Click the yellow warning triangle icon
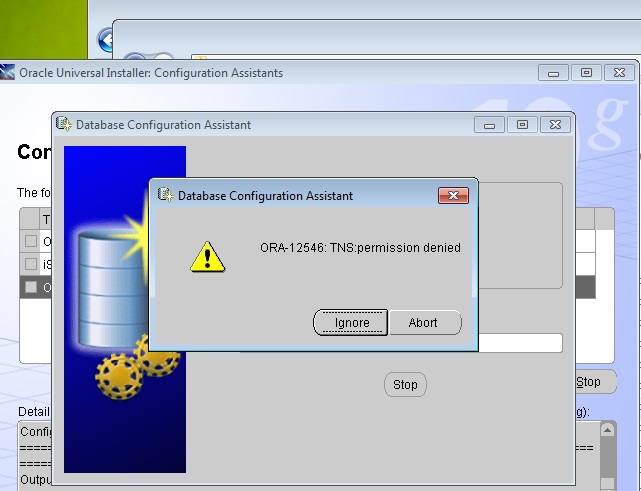641x491 pixels. pos(207,257)
